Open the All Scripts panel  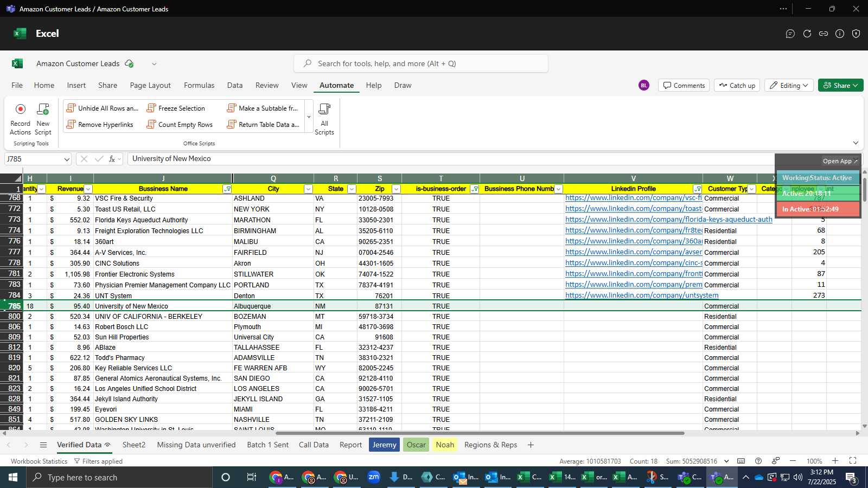click(324, 119)
